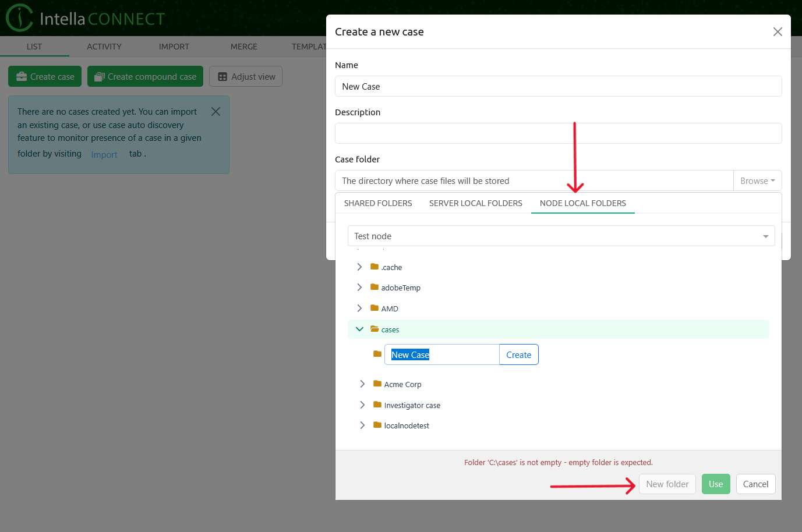802x532 pixels.
Task: Collapse the cases folder tree node
Action: click(359, 329)
